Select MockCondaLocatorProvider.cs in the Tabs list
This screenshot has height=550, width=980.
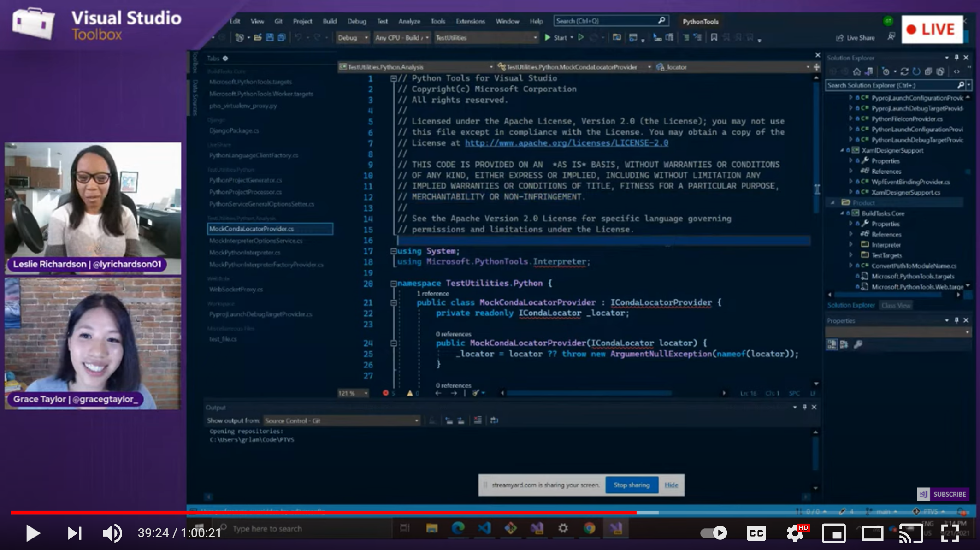(x=270, y=229)
